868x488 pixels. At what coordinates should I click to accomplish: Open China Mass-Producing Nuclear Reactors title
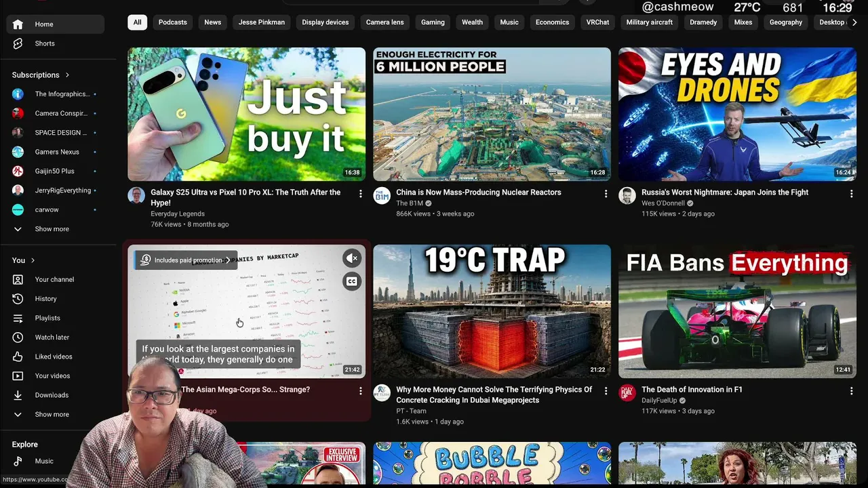point(479,192)
